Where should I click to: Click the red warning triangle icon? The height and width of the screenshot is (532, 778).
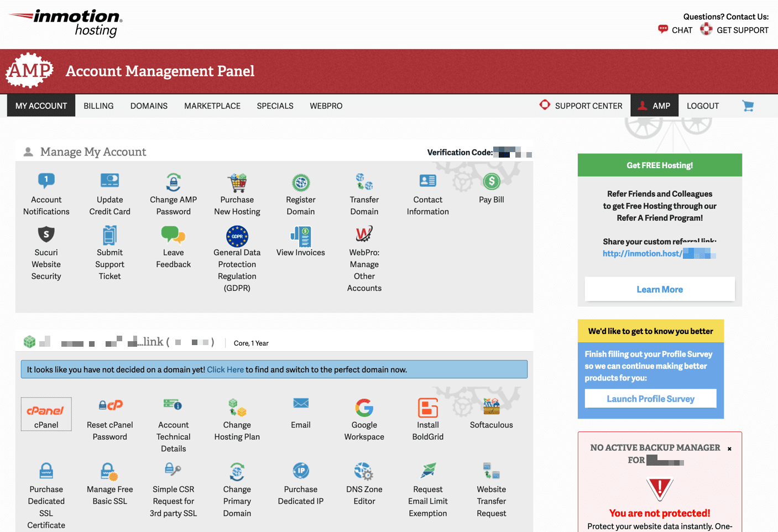tap(660, 489)
